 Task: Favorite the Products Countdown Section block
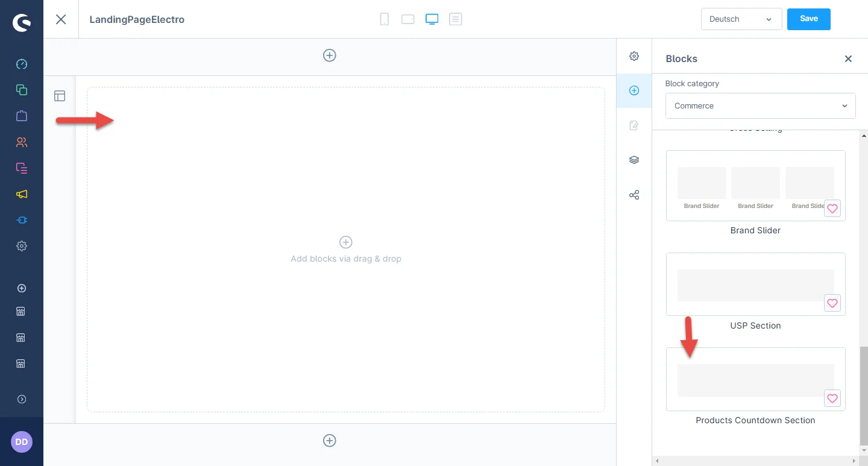click(832, 398)
